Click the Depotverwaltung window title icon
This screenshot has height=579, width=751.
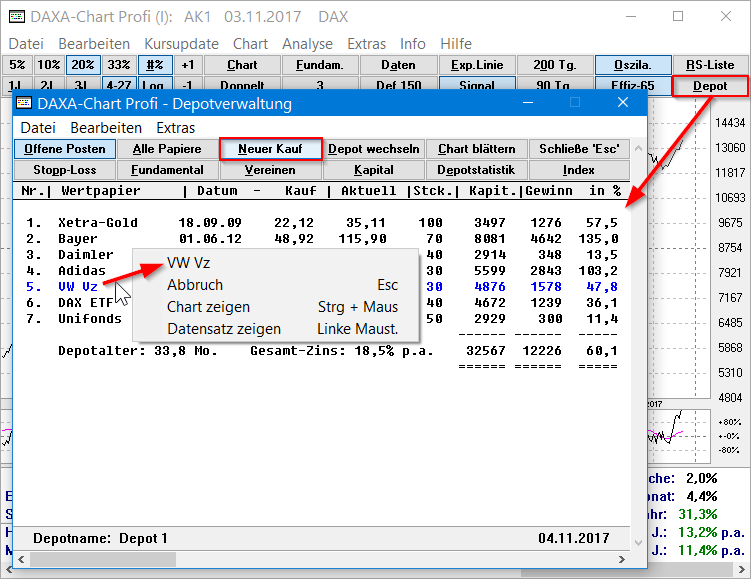[x=25, y=103]
